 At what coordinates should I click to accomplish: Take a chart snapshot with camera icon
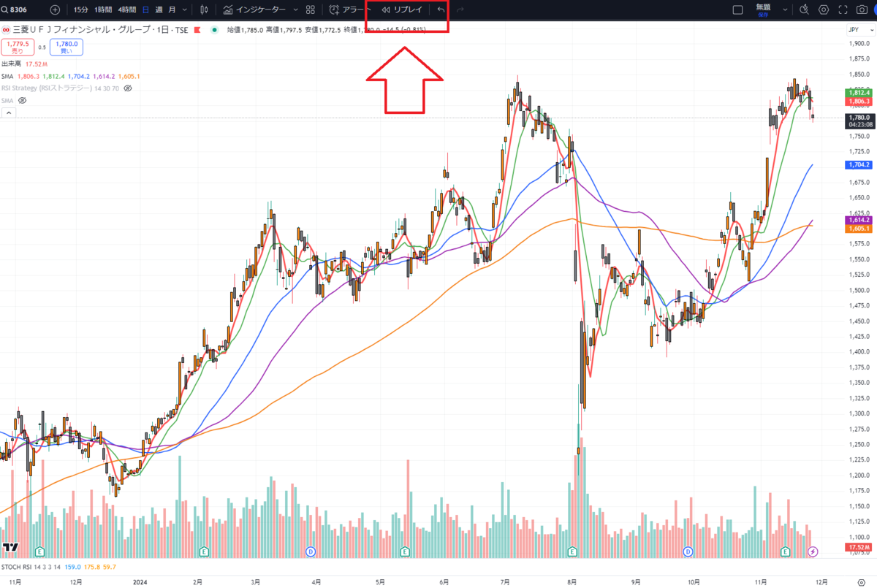point(863,9)
